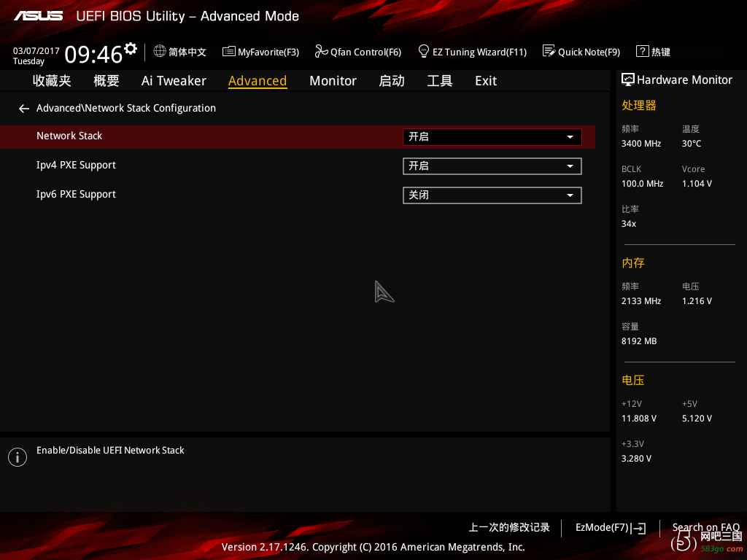The width and height of the screenshot is (747, 560).
Task: Open Quick Note(F9)
Action: (589, 52)
